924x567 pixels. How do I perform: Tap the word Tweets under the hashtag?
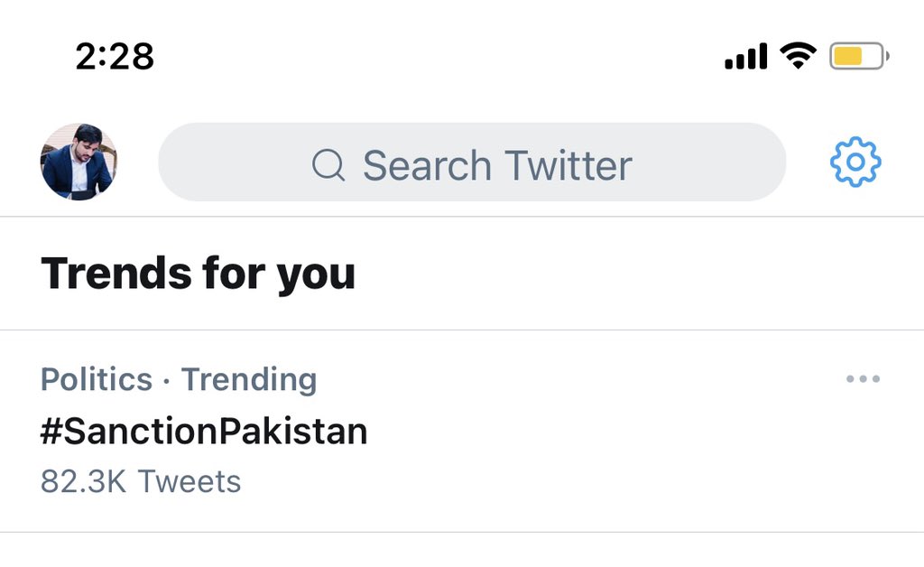pos(189,481)
